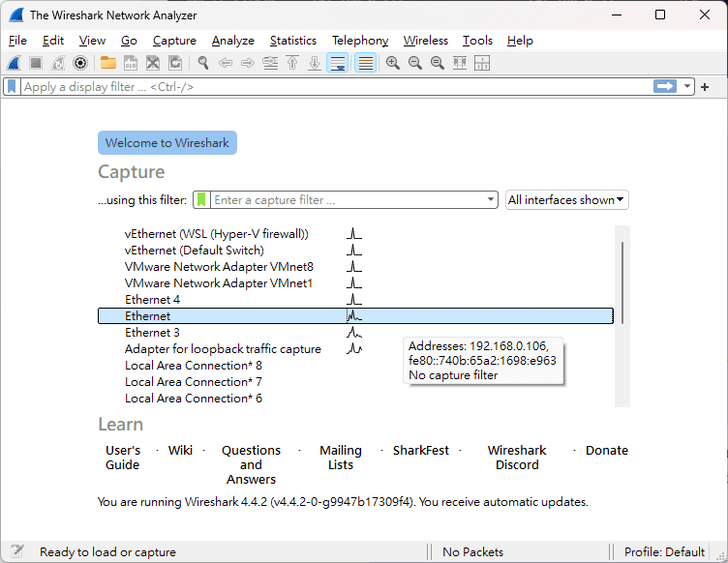
Task: Select the vEthernet (Default Switch) interface
Action: click(194, 251)
